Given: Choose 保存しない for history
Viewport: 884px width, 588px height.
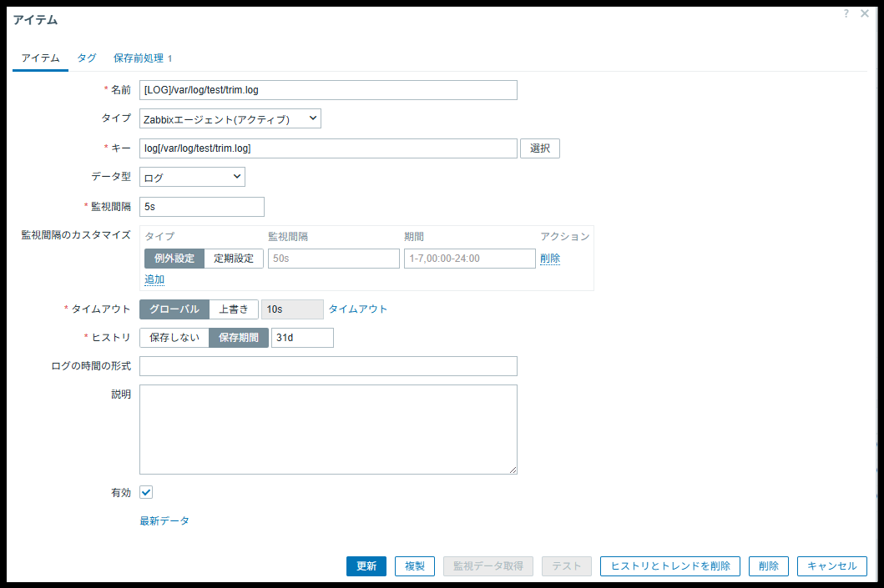Looking at the screenshot, I should click(174, 338).
